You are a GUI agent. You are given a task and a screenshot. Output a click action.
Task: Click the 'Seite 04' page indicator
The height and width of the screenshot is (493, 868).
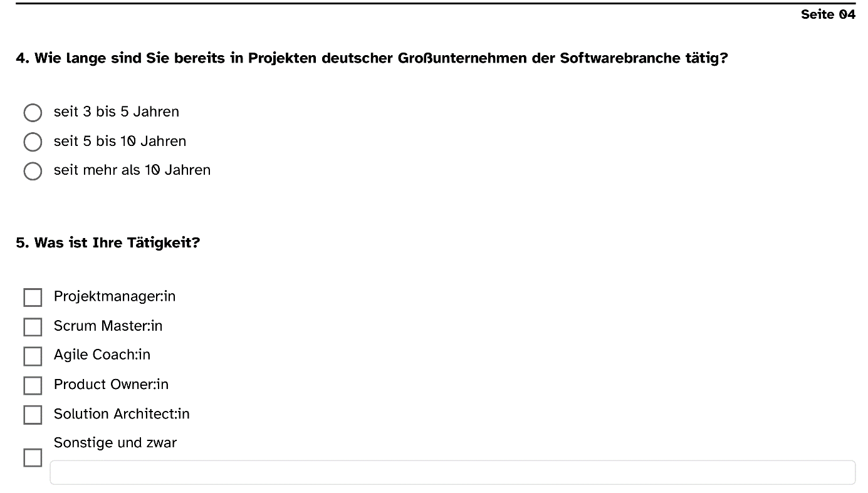pos(828,14)
